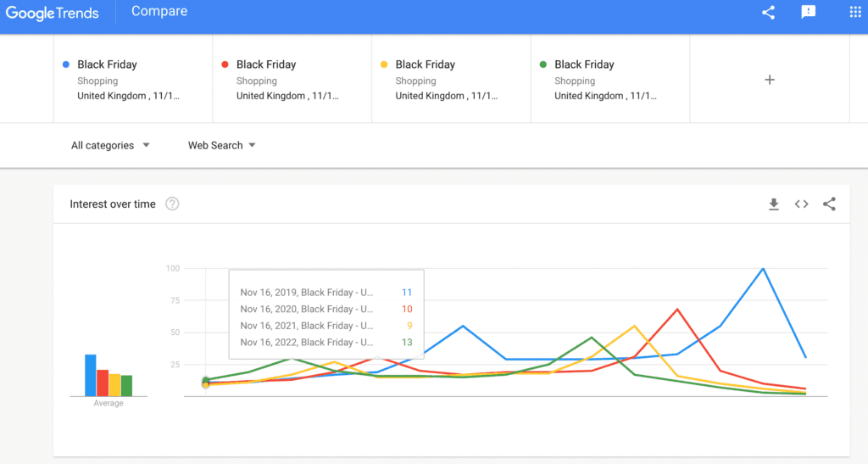Open the Web Search dropdown

(x=222, y=145)
